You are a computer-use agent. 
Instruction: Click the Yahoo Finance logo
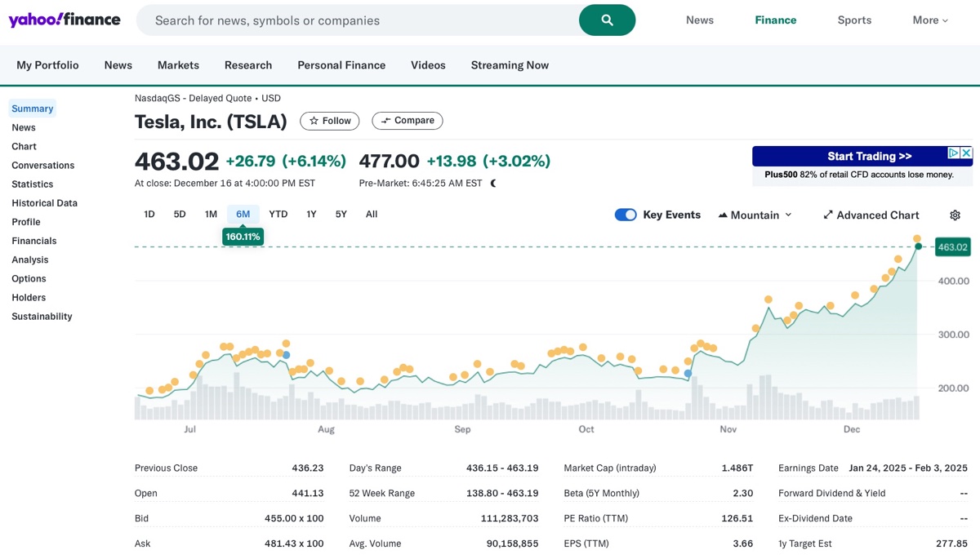[65, 20]
